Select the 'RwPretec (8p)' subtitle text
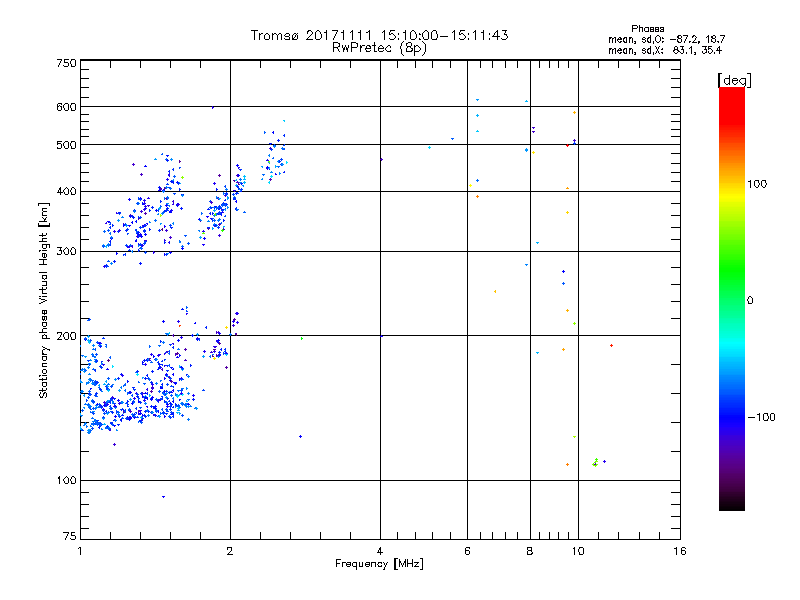 pyautogui.click(x=379, y=48)
